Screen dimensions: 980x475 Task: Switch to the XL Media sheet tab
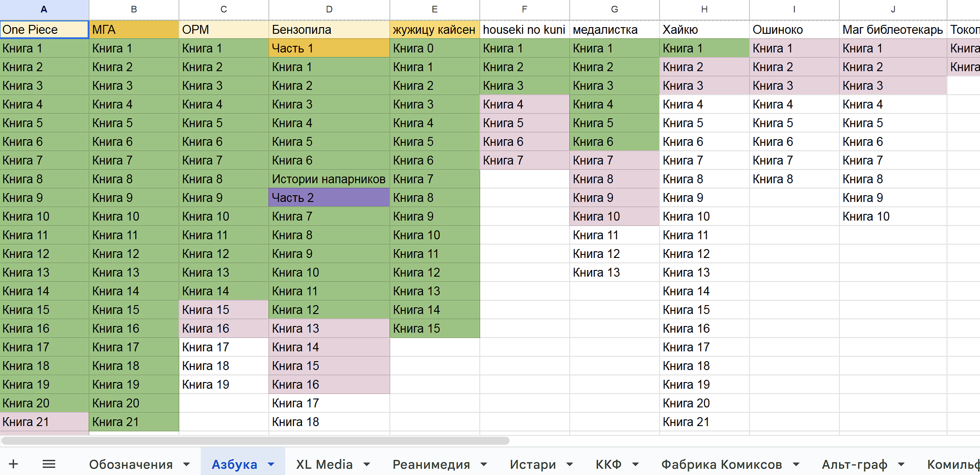pos(324,464)
